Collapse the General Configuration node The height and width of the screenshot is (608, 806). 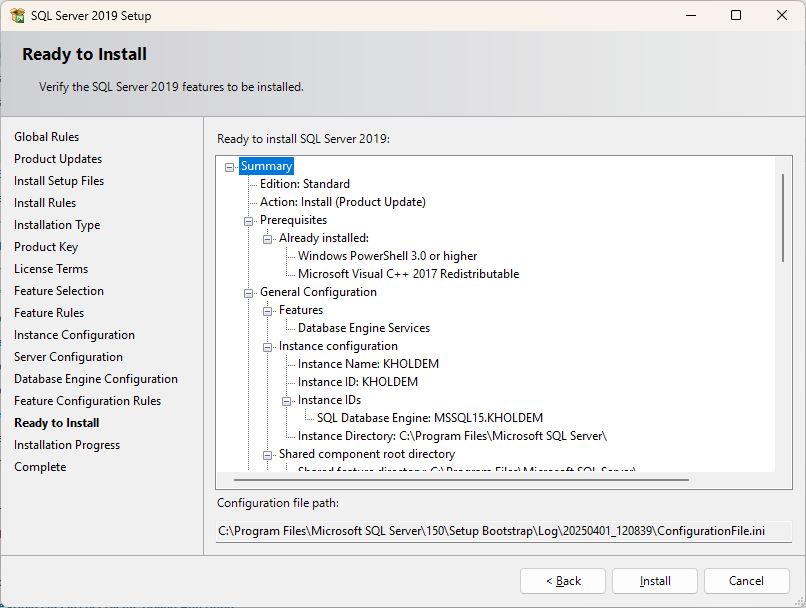[249, 293]
